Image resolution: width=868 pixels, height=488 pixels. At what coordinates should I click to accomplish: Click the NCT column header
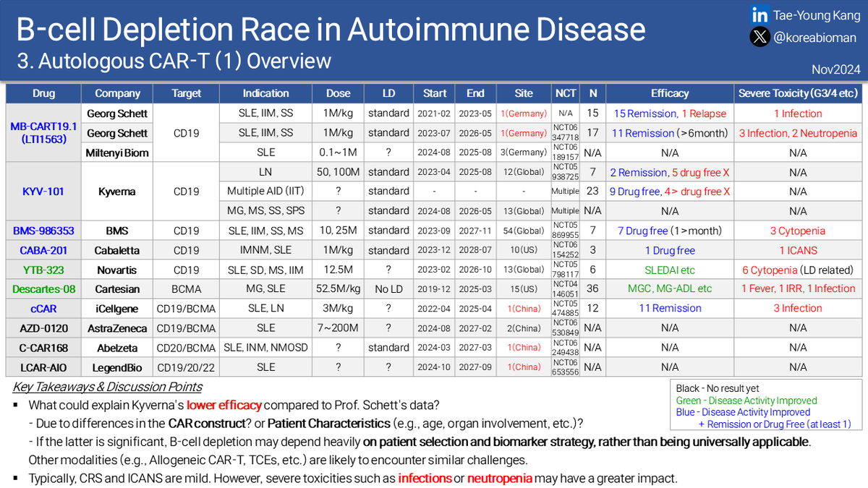[x=566, y=93]
